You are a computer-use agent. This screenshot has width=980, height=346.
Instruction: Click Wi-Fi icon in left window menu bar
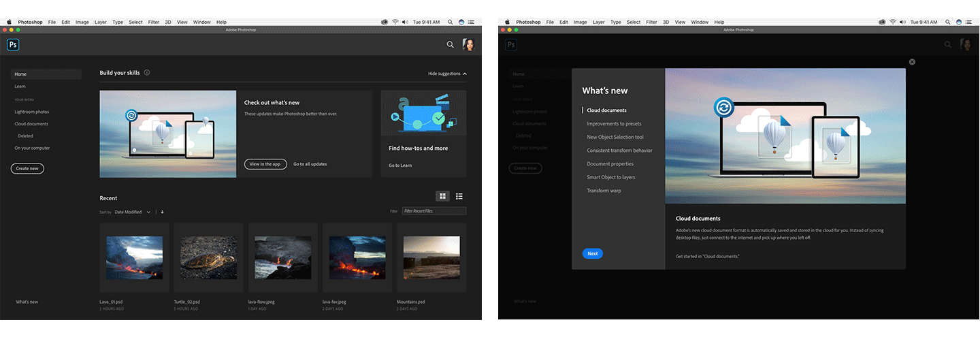coord(395,22)
